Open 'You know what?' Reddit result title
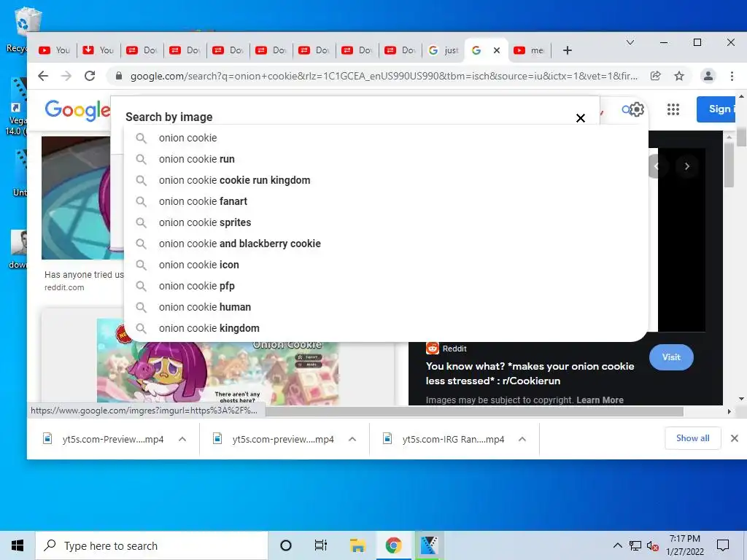The height and width of the screenshot is (560, 747). point(530,373)
